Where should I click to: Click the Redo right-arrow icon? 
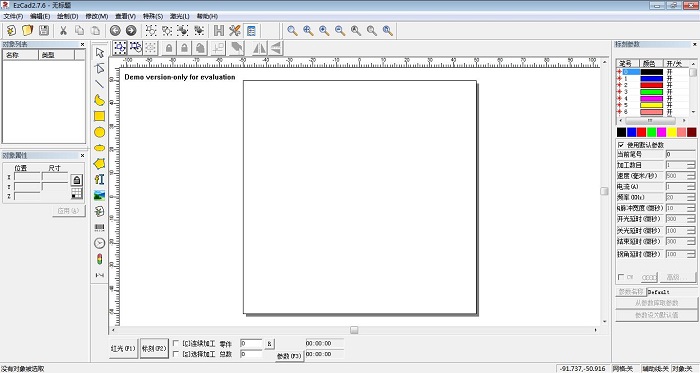(131, 30)
